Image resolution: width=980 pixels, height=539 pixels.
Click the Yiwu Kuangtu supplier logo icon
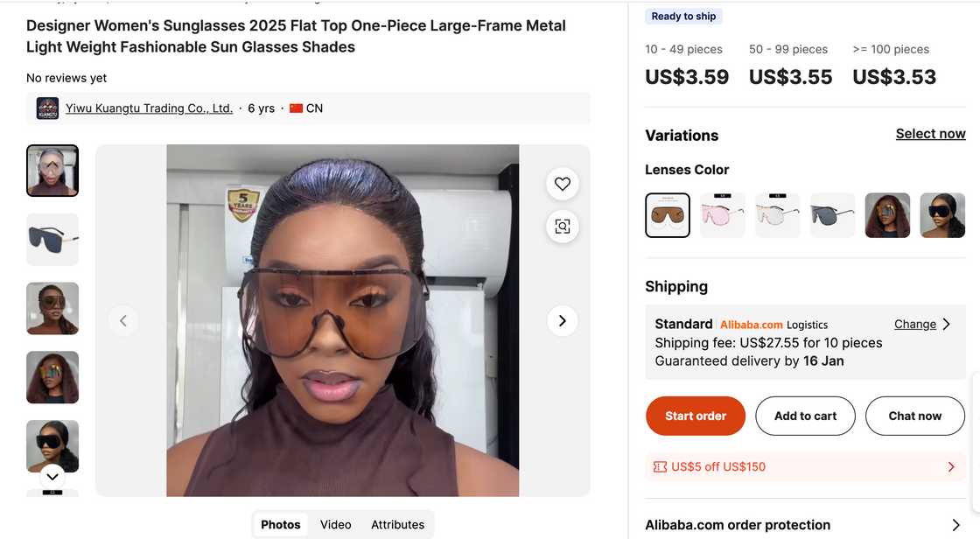47,108
